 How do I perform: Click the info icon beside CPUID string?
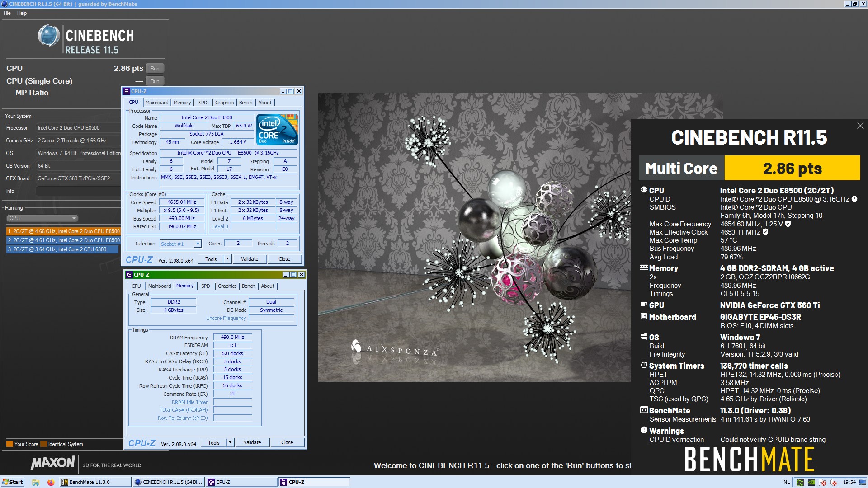(x=854, y=199)
